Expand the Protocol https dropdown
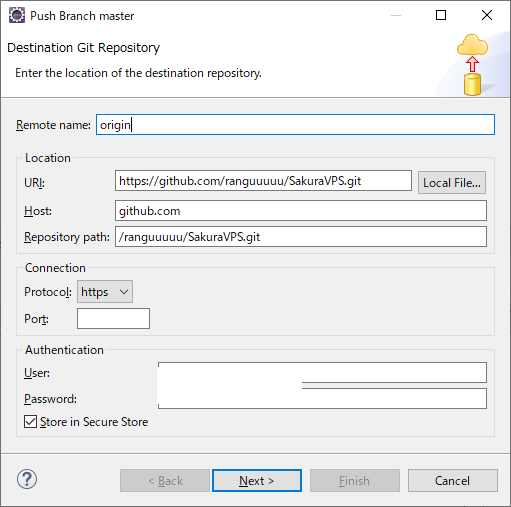The image size is (511, 507). click(x=105, y=292)
